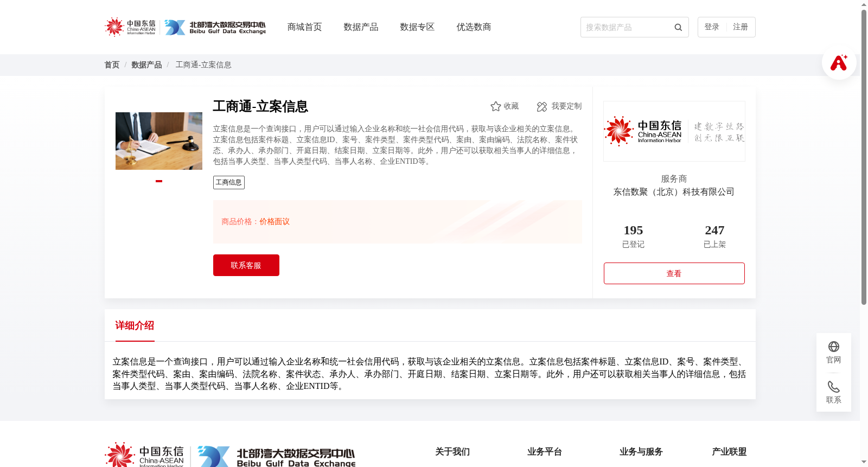868x467 pixels.
Task: Click the footer 业务与服务 heading
Action: pyautogui.click(x=641, y=452)
